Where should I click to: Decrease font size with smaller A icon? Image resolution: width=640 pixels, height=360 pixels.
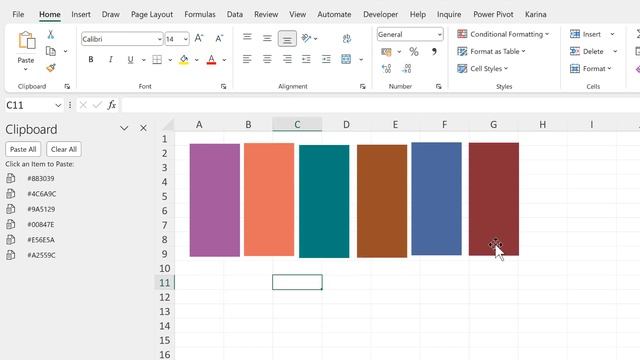(219, 38)
